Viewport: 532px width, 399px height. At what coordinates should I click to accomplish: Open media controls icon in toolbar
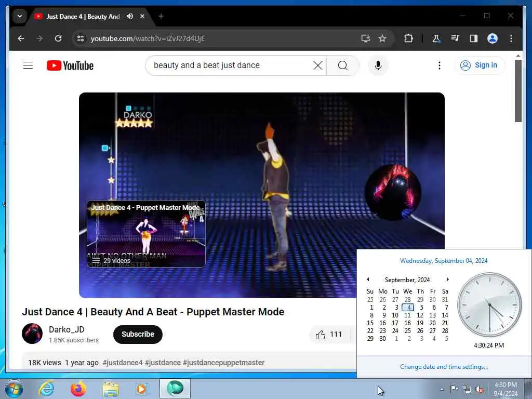455,38
